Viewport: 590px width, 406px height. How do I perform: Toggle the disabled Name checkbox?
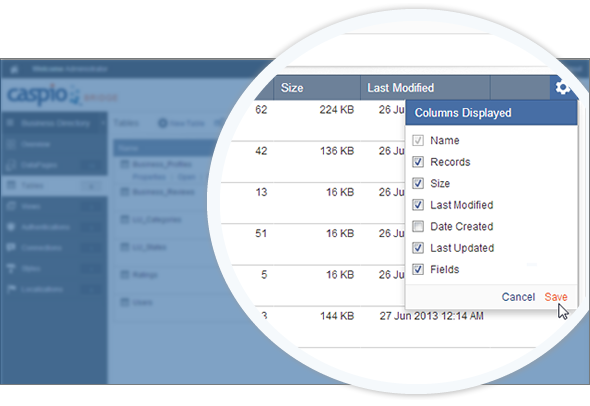pos(418,140)
